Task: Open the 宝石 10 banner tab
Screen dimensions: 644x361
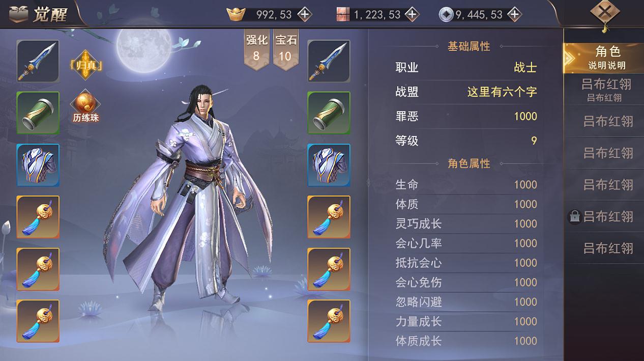Action: click(x=285, y=49)
